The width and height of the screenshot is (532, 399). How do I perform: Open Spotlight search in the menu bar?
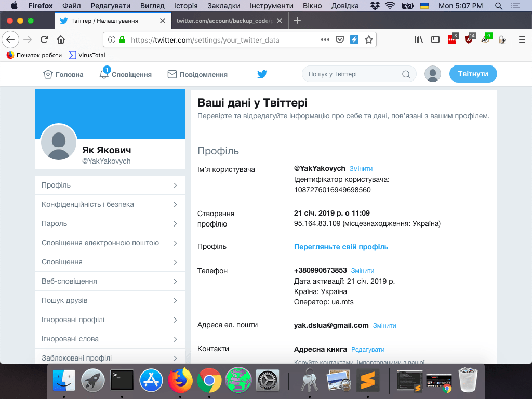coord(498,6)
